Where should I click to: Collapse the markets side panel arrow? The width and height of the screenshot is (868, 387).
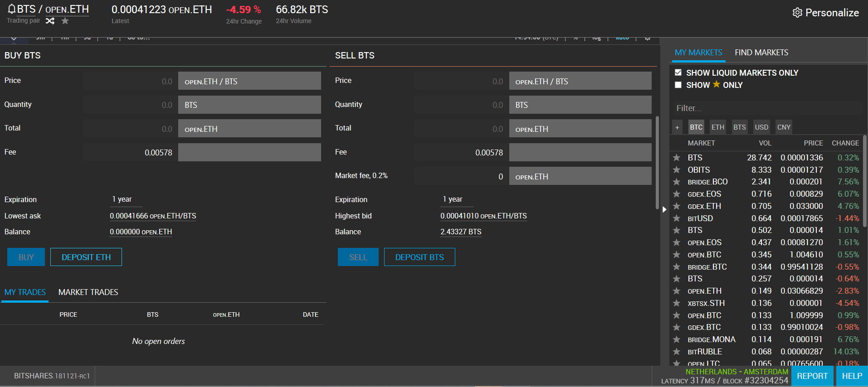[x=664, y=209]
